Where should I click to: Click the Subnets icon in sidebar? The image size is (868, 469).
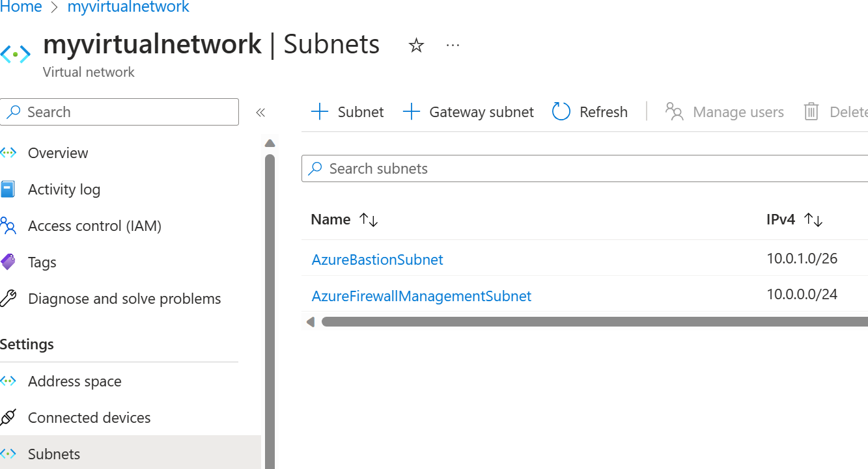tap(8, 454)
